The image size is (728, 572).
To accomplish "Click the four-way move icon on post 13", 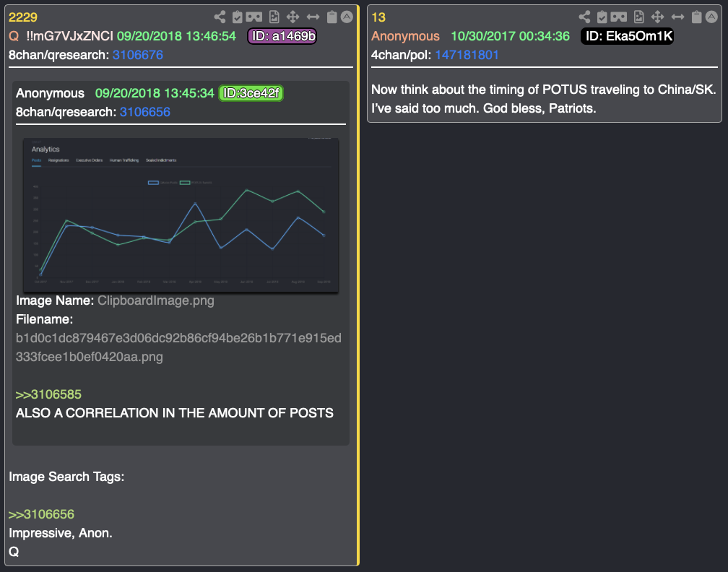I will [657, 17].
